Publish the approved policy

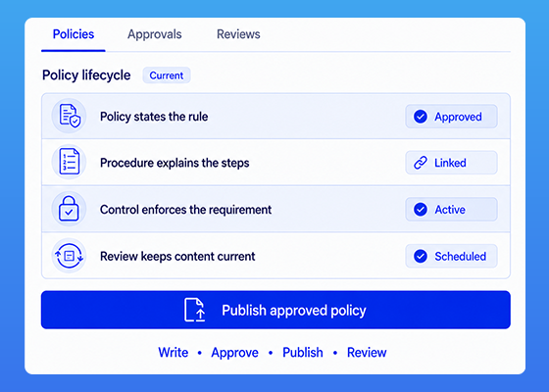(x=275, y=310)
